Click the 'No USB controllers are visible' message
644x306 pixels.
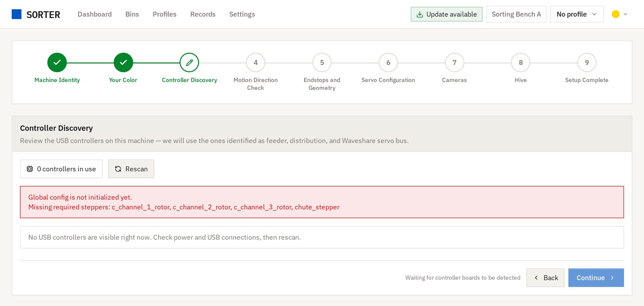pos(165,238)
